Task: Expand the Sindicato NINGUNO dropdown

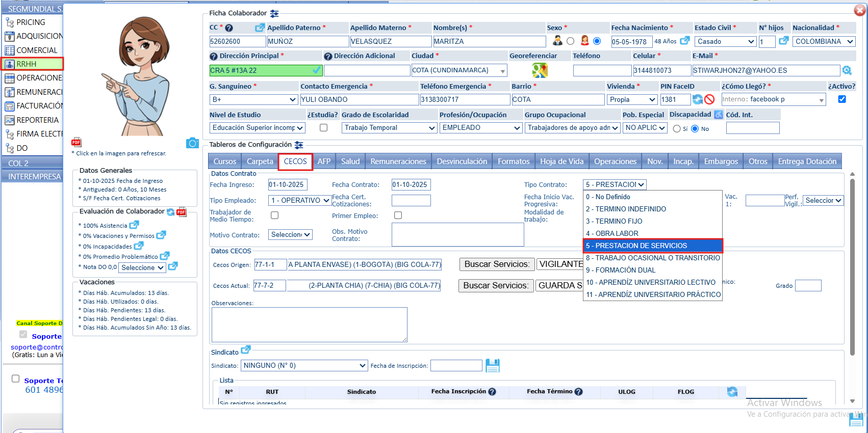Action: [304, 365]
